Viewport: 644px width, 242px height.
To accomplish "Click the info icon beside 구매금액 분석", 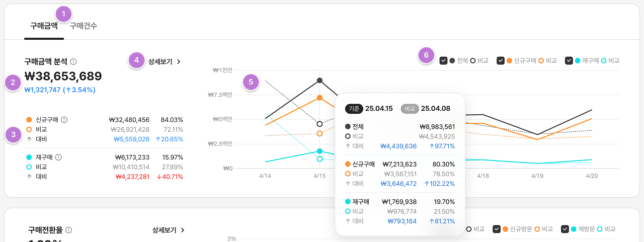I will [x=74, y=62].
